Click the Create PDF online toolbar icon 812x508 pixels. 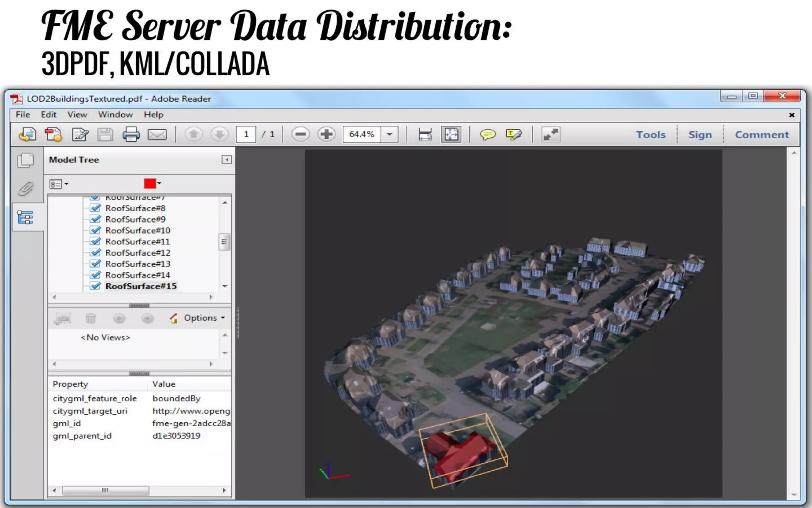coord(27,135)
